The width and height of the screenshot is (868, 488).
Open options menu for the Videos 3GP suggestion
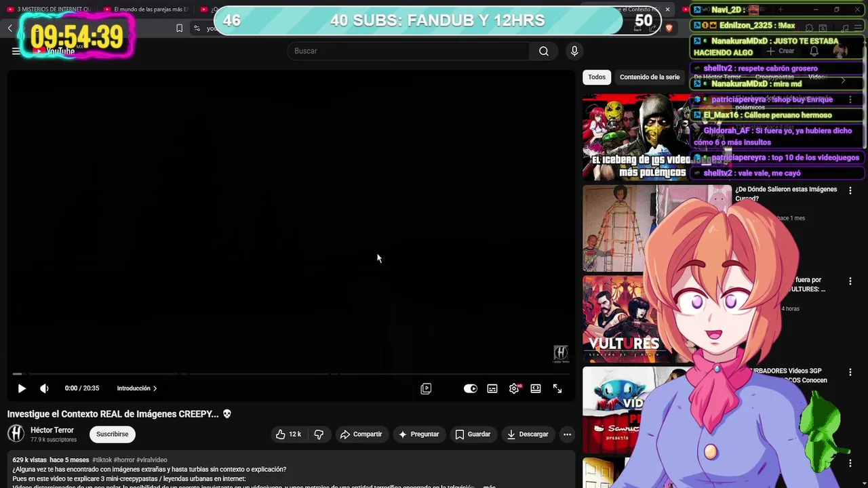850,372
